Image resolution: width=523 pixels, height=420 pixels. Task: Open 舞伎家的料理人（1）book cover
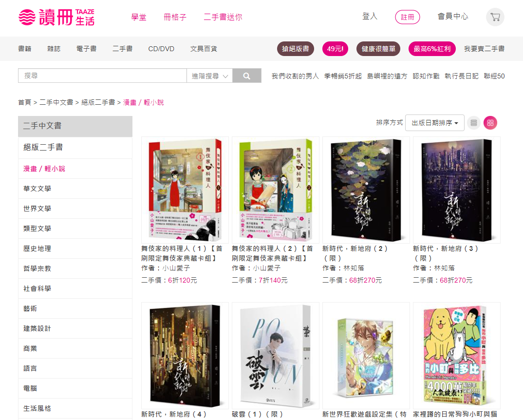pos(185,190)
